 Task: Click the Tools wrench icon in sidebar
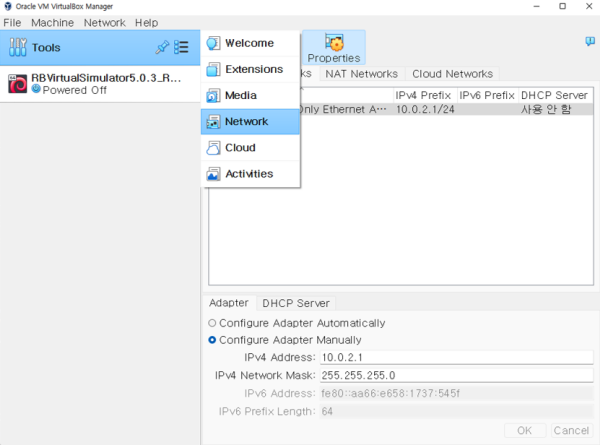18,47
